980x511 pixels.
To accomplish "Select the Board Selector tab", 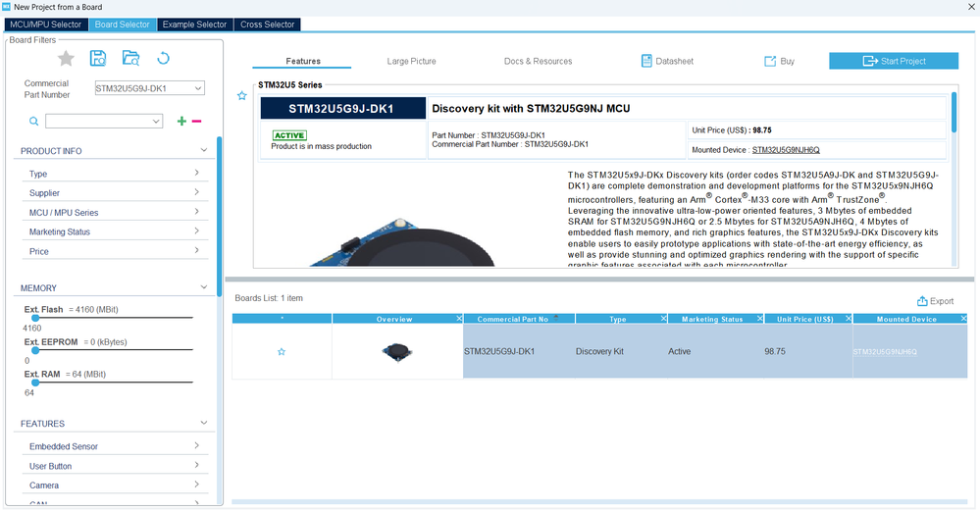I will (x=122, y=25).
